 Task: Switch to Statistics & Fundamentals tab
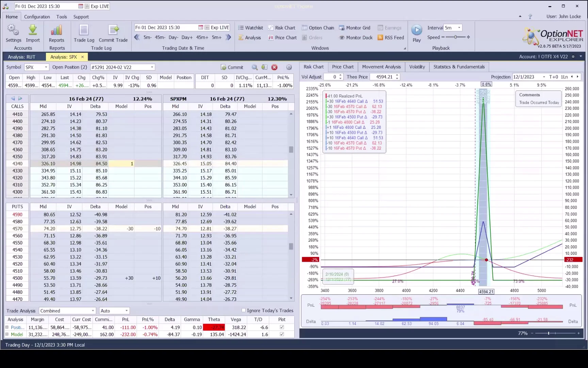coord(459,67)
